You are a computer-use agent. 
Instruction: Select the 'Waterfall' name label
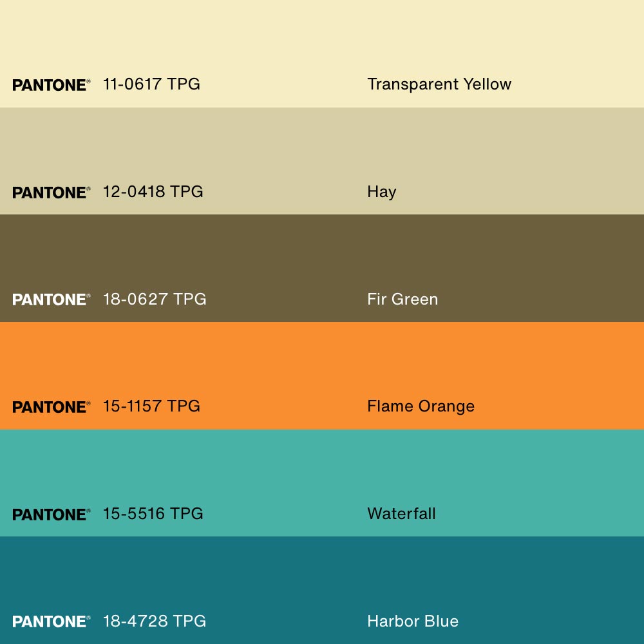pos(401,514)
